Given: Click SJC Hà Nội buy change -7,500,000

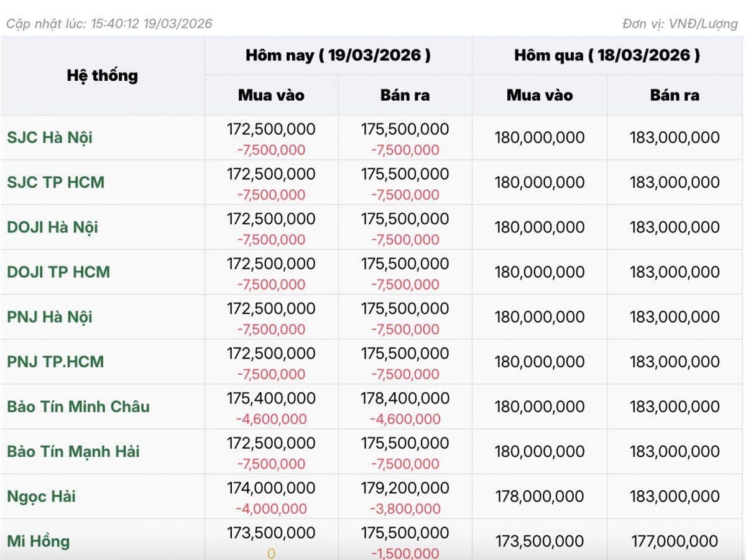Looking at the screenshot, I should 271,150.
